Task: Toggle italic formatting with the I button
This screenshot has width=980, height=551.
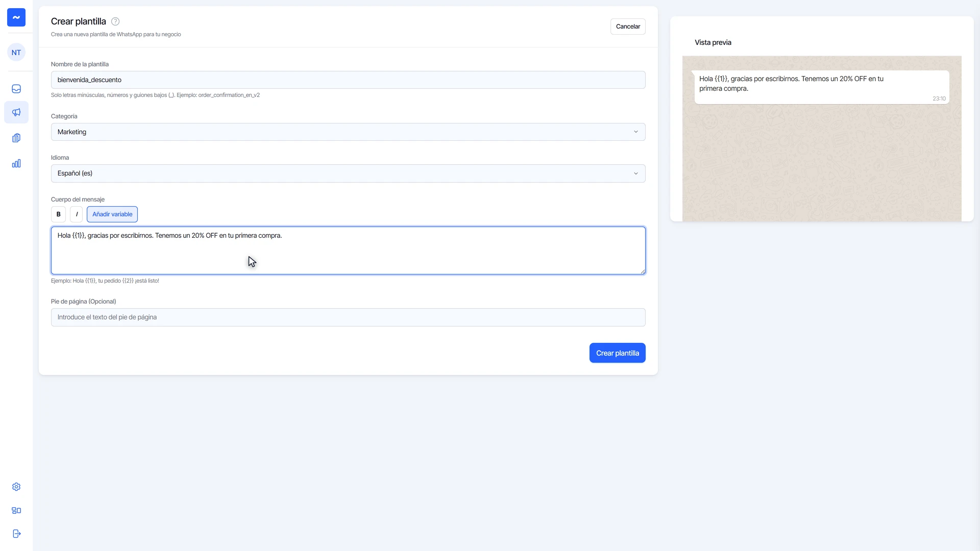Action: (77, 214)
